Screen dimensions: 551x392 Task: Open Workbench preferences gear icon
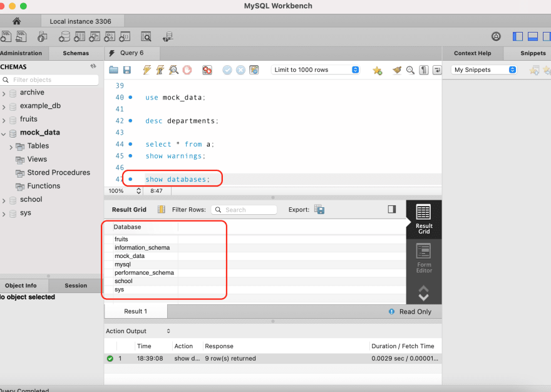pos(496,36)
